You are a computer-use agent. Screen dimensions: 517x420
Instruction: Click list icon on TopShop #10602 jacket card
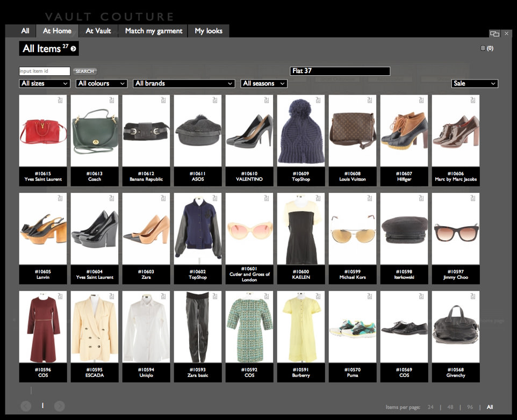pyautogui.click(x=215, y=198)
